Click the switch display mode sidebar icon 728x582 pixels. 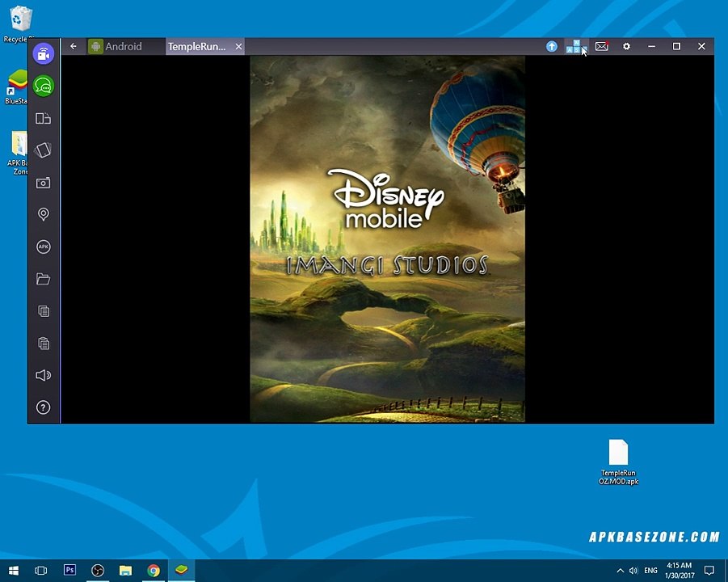pyautogui.click(x=43, y=119)
